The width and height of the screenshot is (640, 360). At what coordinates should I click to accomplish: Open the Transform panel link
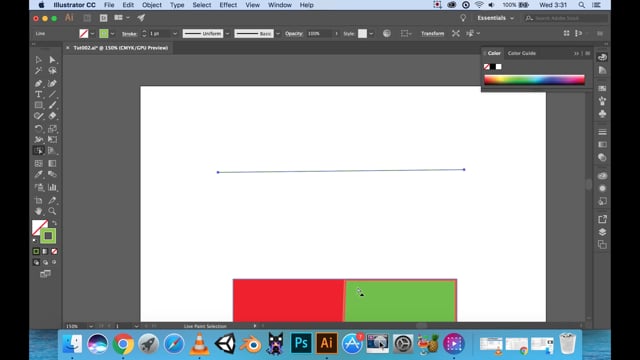[433, 34]
